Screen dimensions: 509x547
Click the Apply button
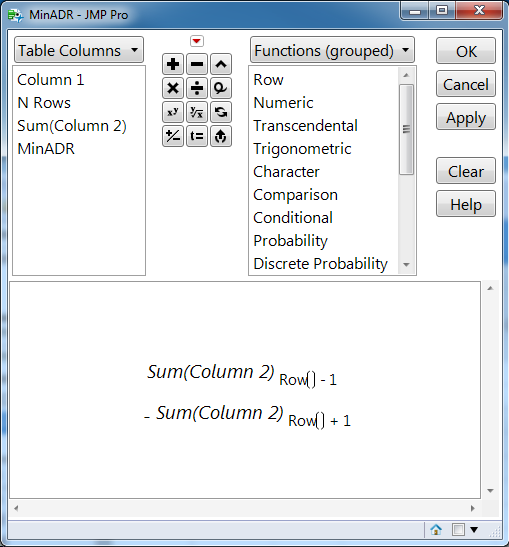466,117
